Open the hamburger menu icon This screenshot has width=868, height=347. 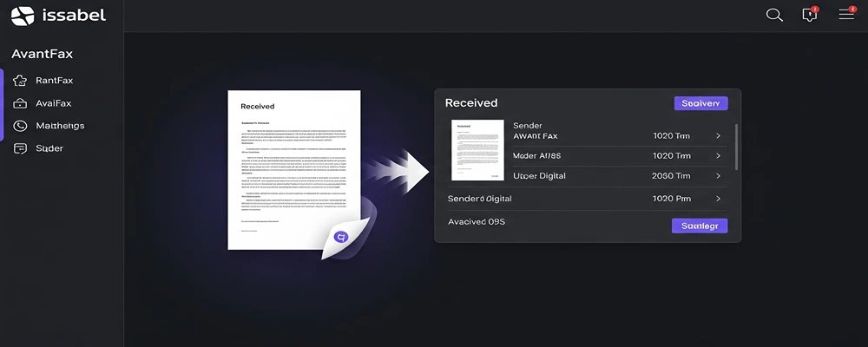[x=847, y=14]
